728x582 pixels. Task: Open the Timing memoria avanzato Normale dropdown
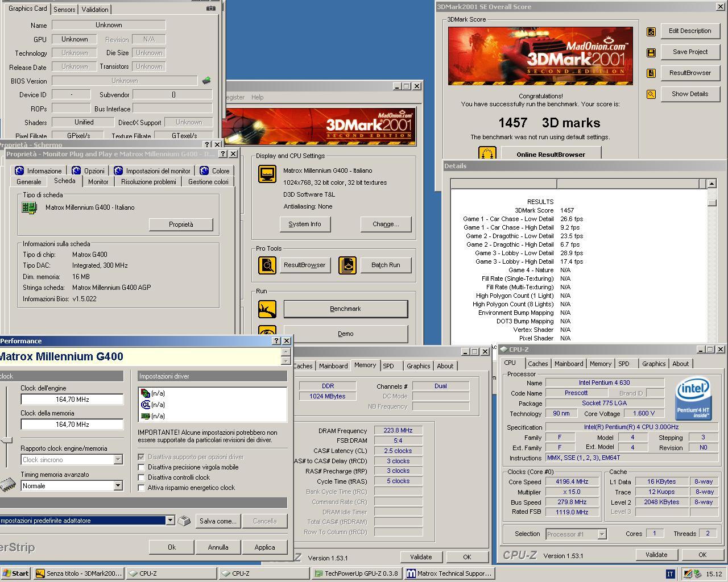coord(118,486)
